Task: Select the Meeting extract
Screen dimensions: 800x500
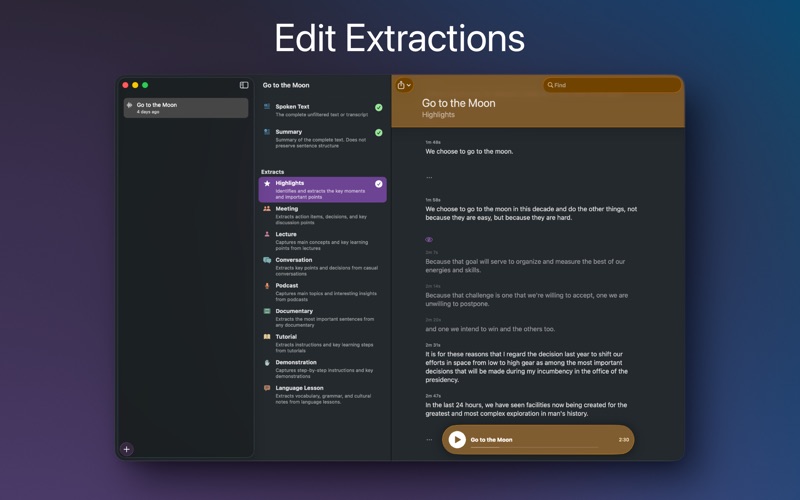Action: click(x=322, y=215)
